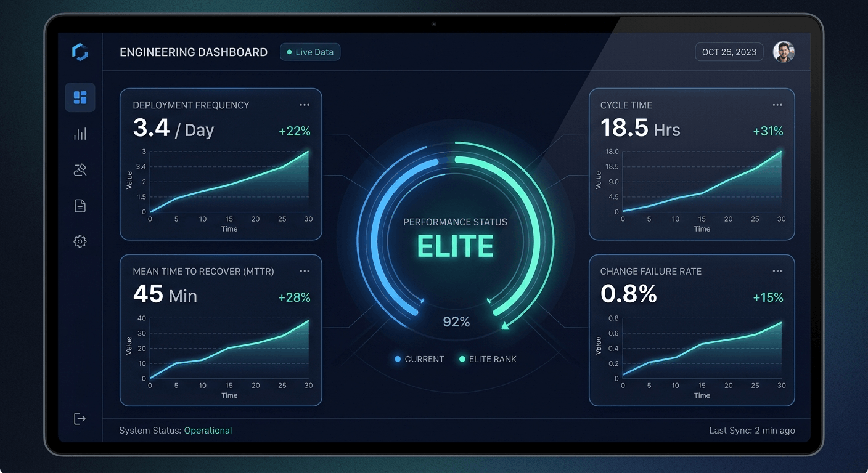Click the Operational system status text
Viewport: 868px width, 473px height.
[208, 431]
